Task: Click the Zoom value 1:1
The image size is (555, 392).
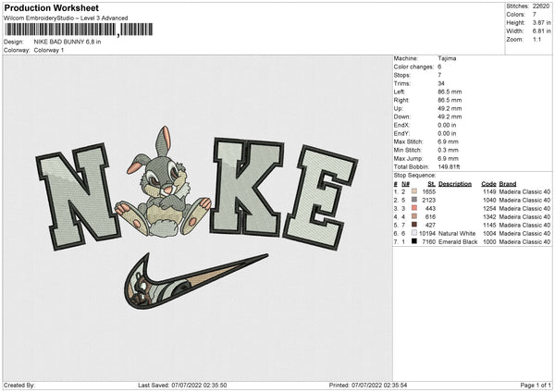Action: (536, 39)
